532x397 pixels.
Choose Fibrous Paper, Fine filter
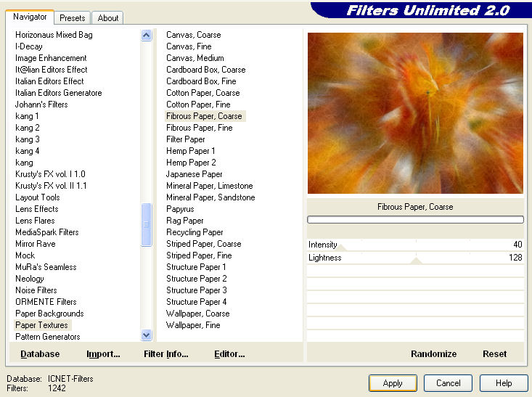pyautogui.click(x=199, y=128)
